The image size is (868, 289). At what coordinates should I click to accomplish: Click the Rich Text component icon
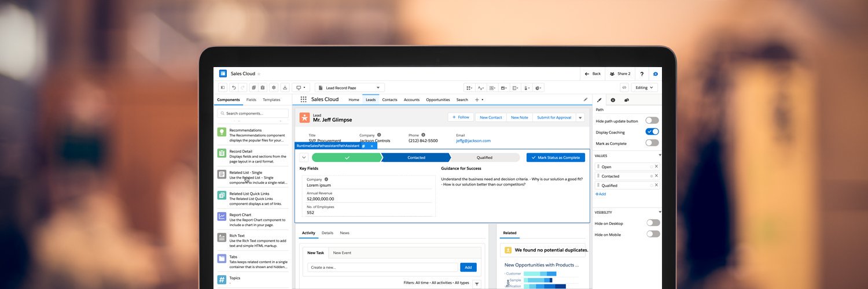[222, 238]
